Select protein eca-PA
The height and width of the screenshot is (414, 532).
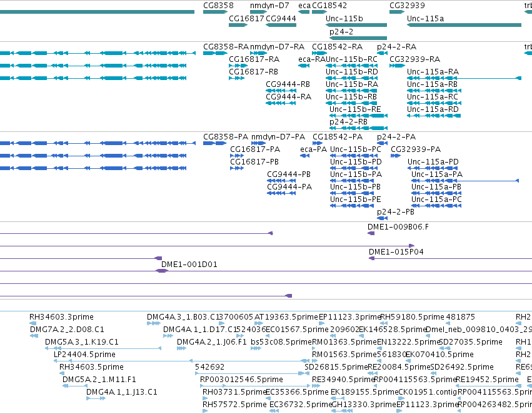(x=304, y=156)
